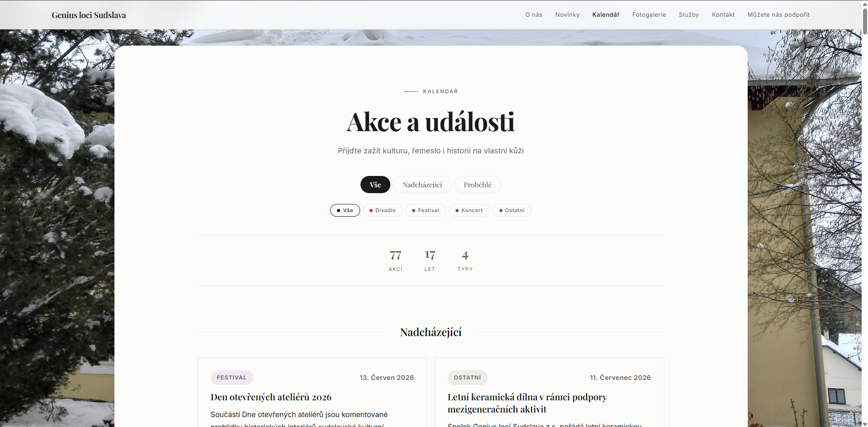The height and width of the screenshot is (427, 868).
Task: Filter events by the Ostatní category
Action: click(x=512, y=210)
